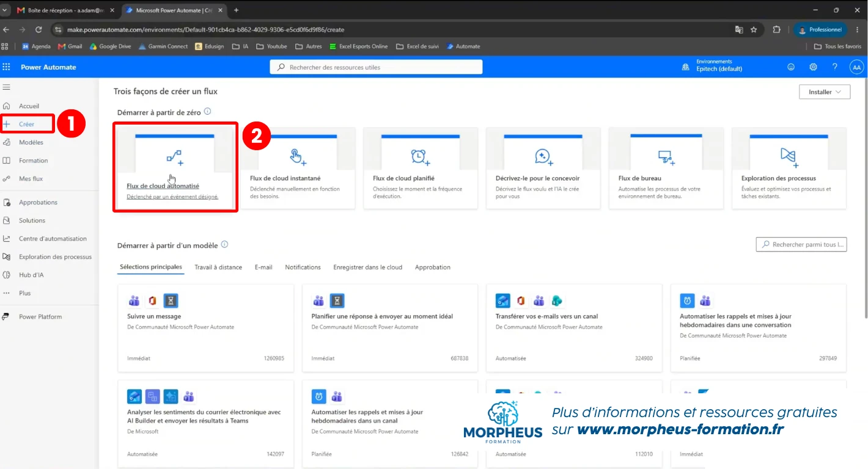Reload the page with browser refresh button
This screenshot has width=868, height=469.
pyautogui.click(x=39, y=29)
